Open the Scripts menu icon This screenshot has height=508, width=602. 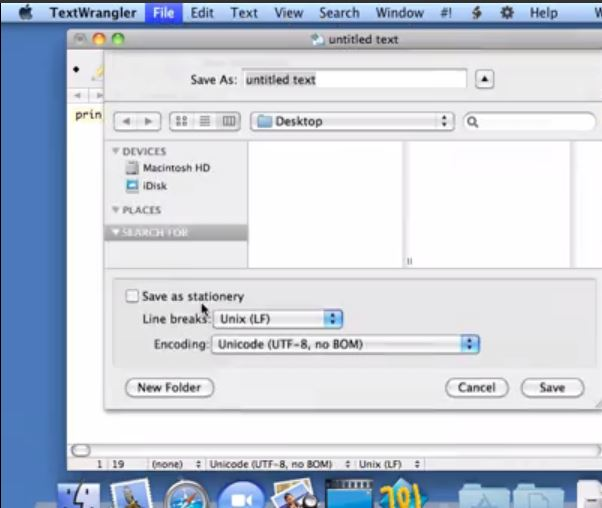(x=476, y=13)
